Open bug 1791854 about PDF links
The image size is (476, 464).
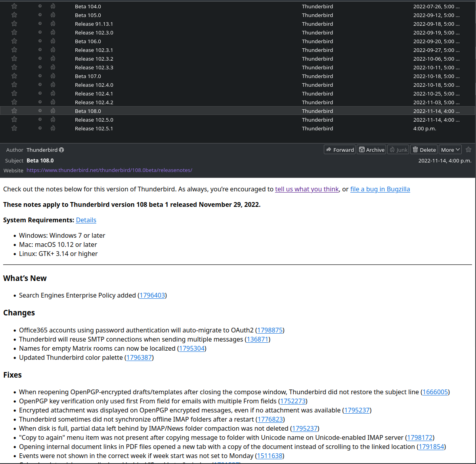pos(432,447)
